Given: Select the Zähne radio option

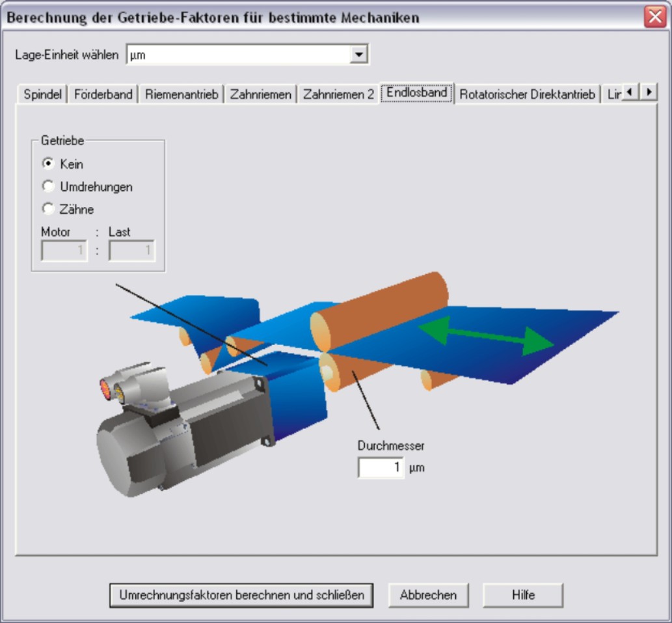Looking at the screenshot, I should (x=48, y=210).
